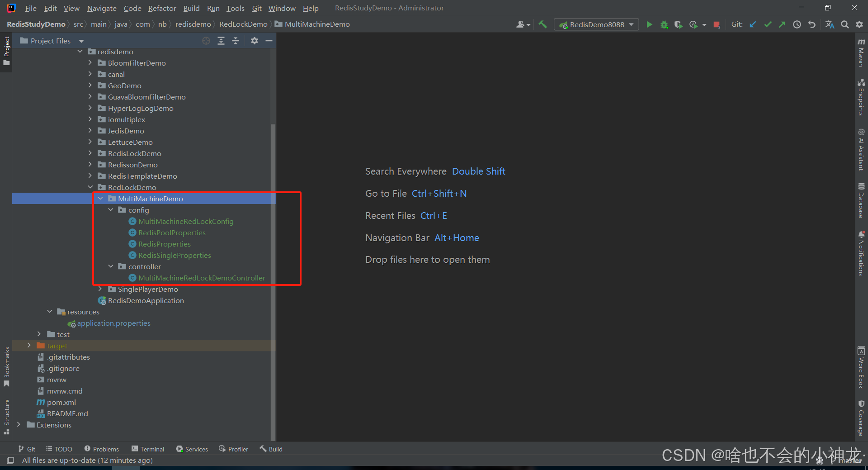Collapse the MultiMachineDemo folder
The image size is (868, 470).
[x=100, y=199]
